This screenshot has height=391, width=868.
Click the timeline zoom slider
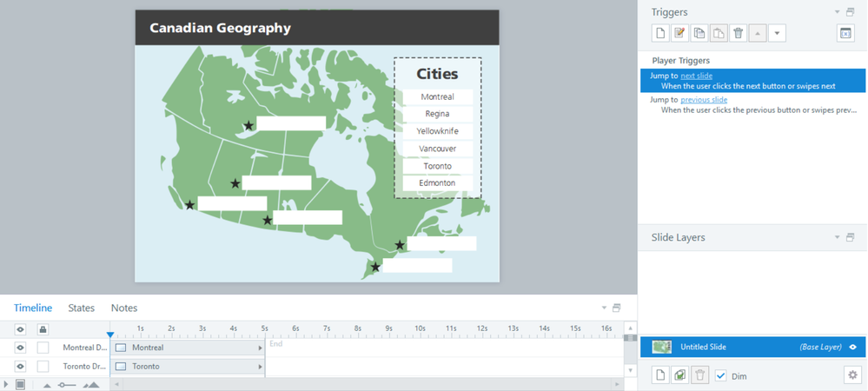coord(67,384)
